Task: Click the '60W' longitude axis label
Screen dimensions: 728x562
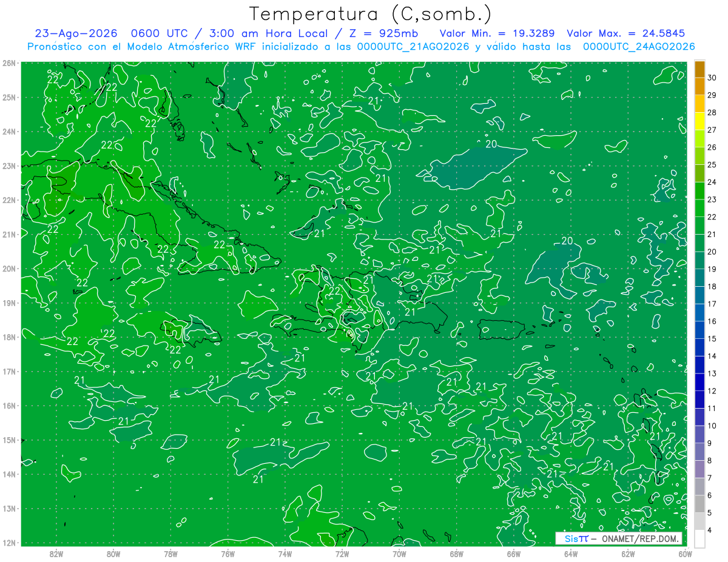Action: pyautogui.click(x=685, y=554)
